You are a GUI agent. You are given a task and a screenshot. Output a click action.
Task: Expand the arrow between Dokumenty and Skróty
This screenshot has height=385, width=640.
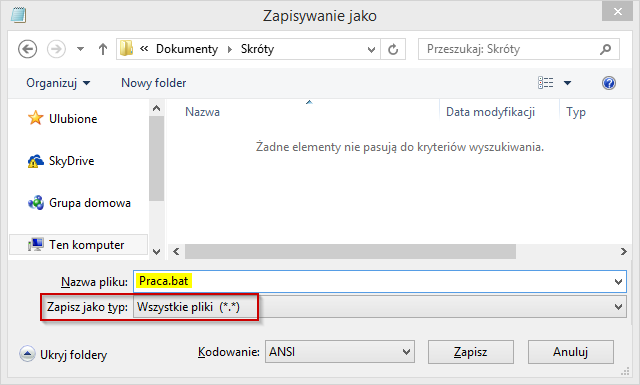pyautogui.click(x=230, y=49)
